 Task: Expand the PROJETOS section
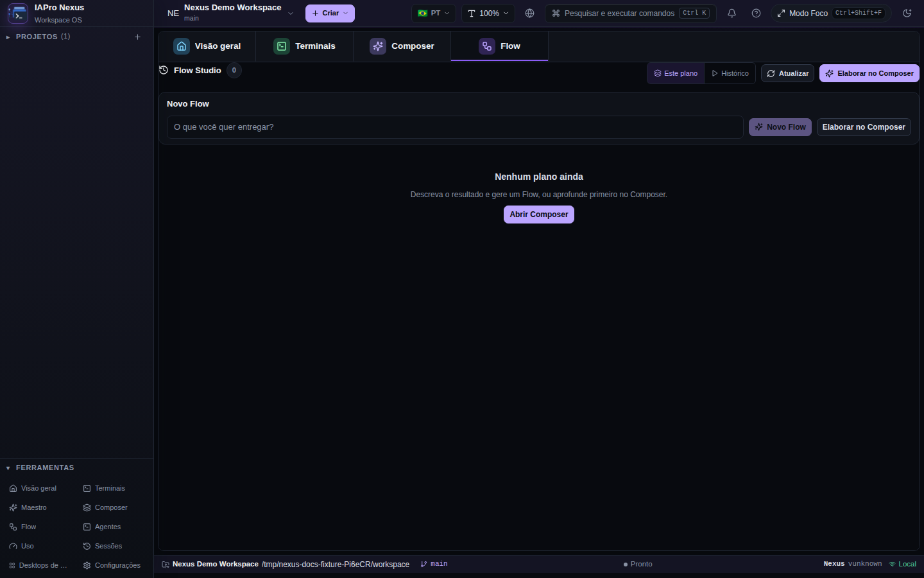(x=38, y=37)
